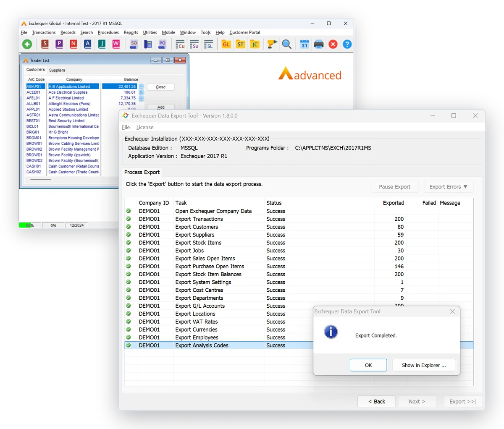
Task: Open the Cu customer list icon
Action: click(180, 44)
